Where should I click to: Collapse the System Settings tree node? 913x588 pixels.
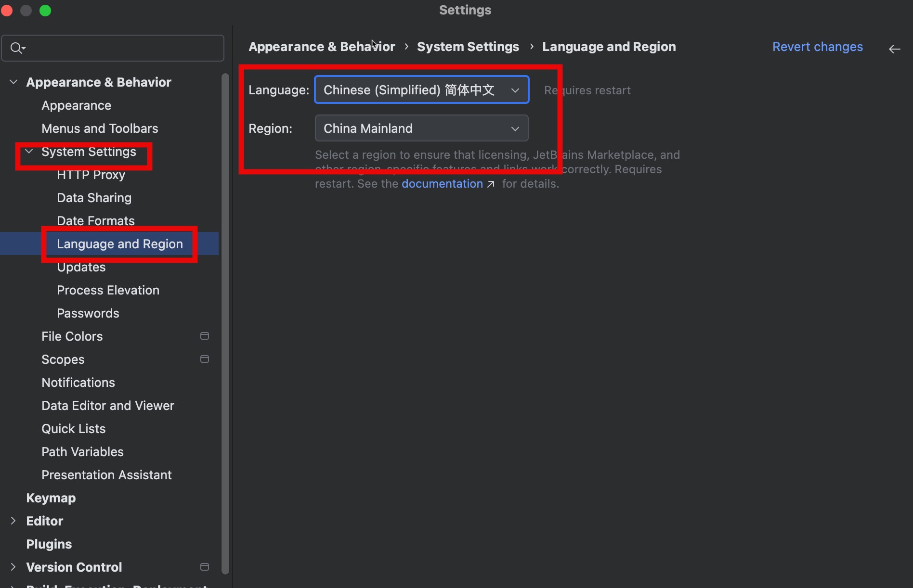click(x=29, y=152)
